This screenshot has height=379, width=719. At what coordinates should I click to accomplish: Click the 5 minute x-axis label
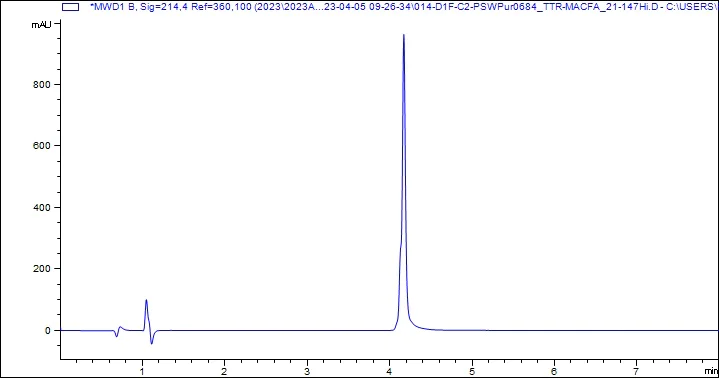(x=472, y=371)
